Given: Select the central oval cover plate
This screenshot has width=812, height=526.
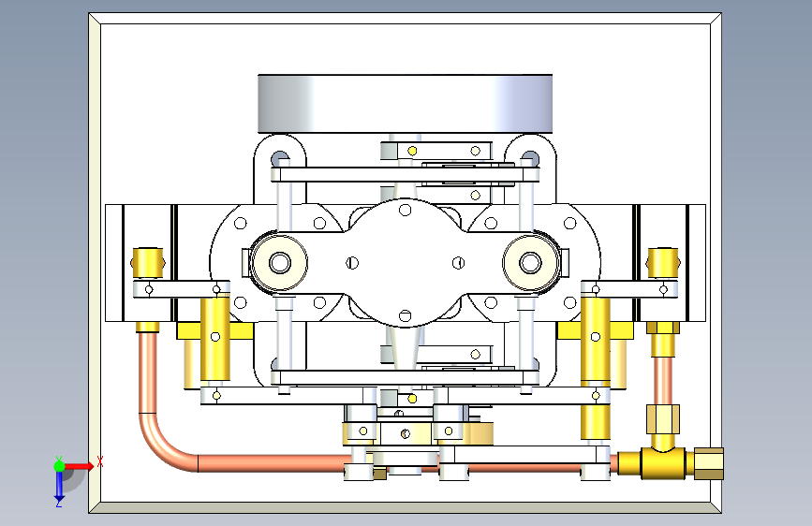Looking at the screenshot, I should [405, 263].
